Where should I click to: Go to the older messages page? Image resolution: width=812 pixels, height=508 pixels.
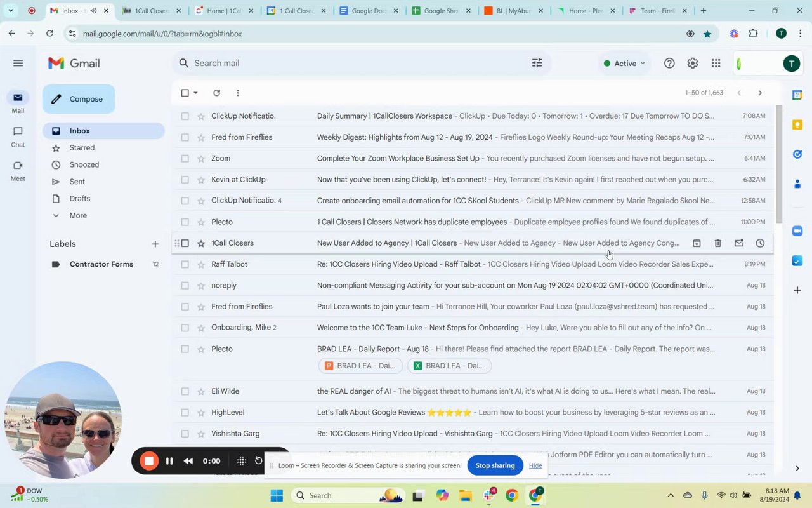pyautogui.click(x=760, y=93)
